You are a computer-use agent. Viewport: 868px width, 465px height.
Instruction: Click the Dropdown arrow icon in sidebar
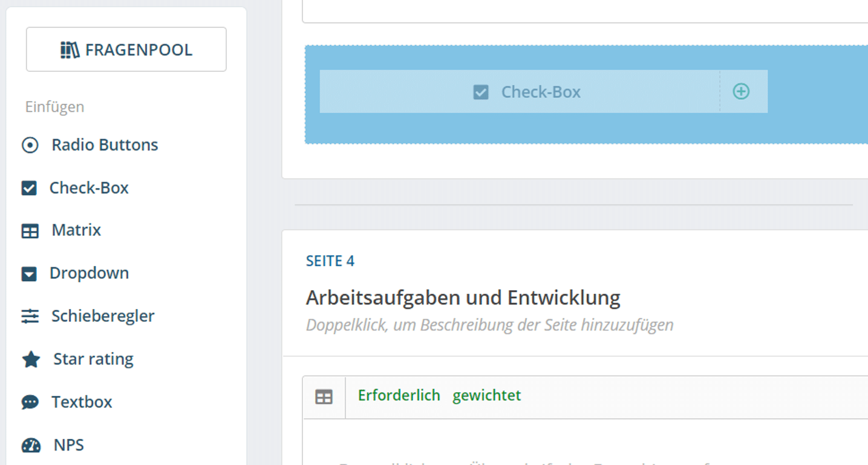[x=29, y=274]
